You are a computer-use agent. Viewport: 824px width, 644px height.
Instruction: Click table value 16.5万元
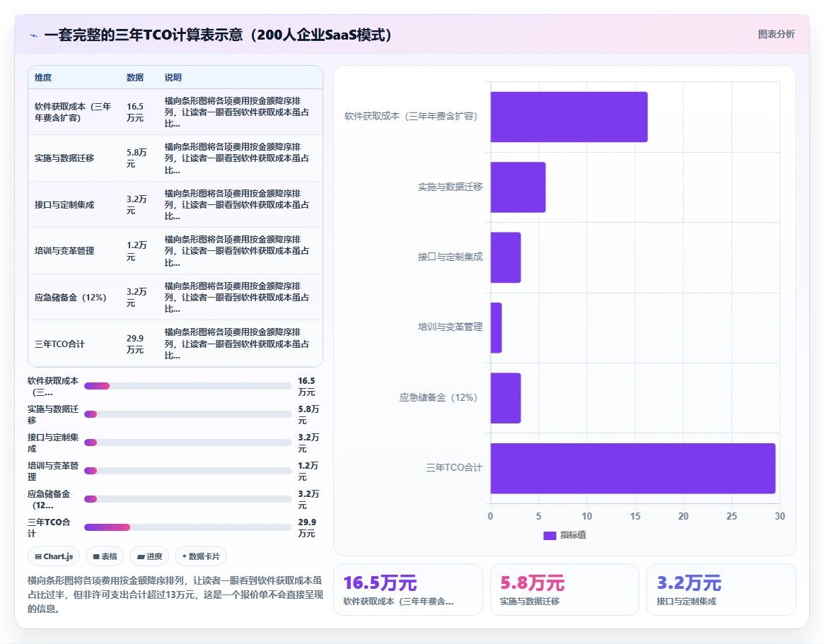135,112
